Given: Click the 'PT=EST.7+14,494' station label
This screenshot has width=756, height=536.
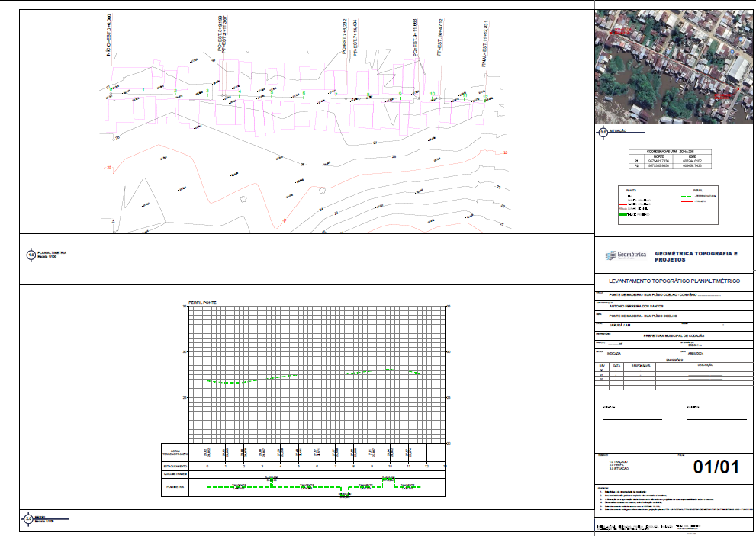Looking at the screenshot, I should pyautogui.click(x=355, y=39).
